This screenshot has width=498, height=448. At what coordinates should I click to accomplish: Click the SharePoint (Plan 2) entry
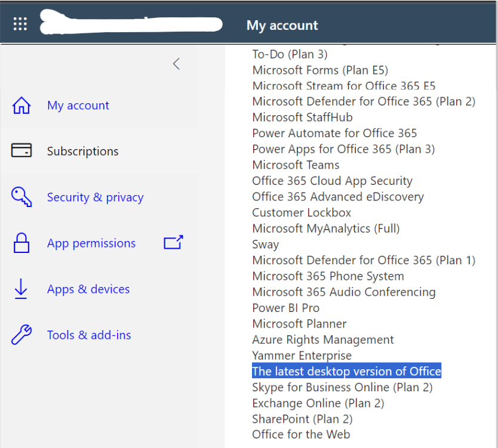[302, 419]
